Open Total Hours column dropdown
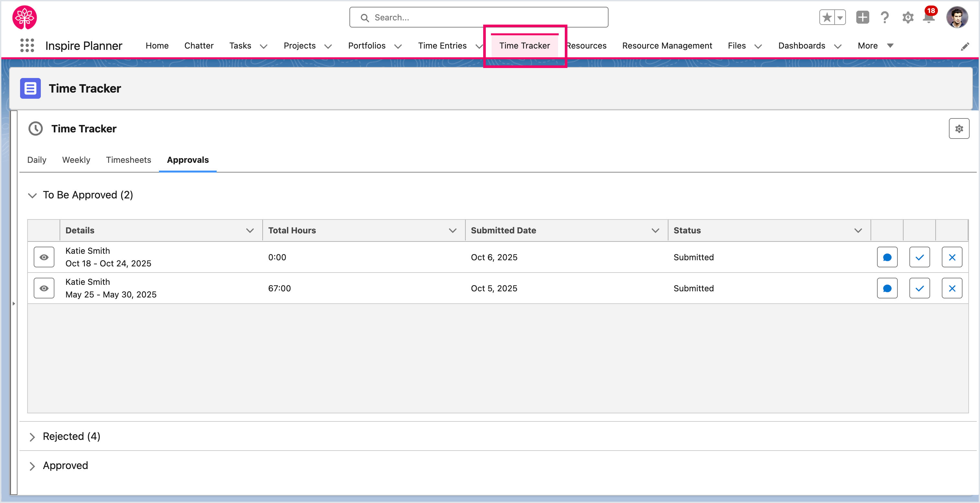The width and height of the screenshot is (980, 503). click(x=452, y=230)
